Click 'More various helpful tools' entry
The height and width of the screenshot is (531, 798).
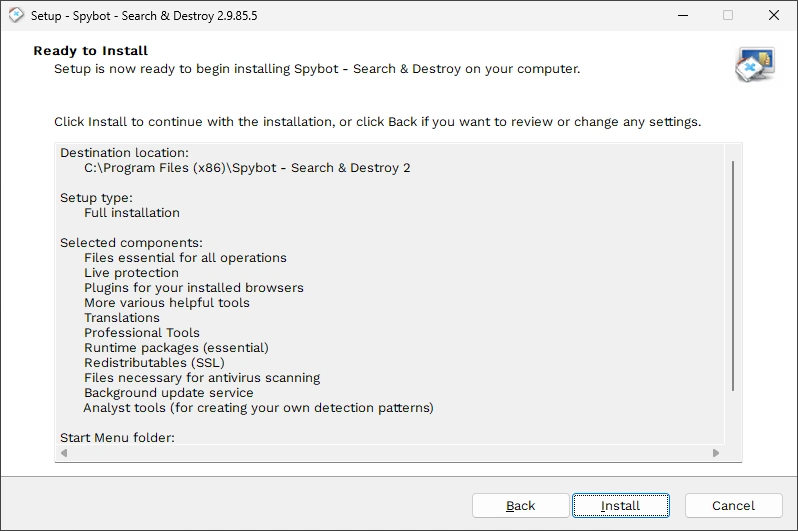tap(167, 303)
